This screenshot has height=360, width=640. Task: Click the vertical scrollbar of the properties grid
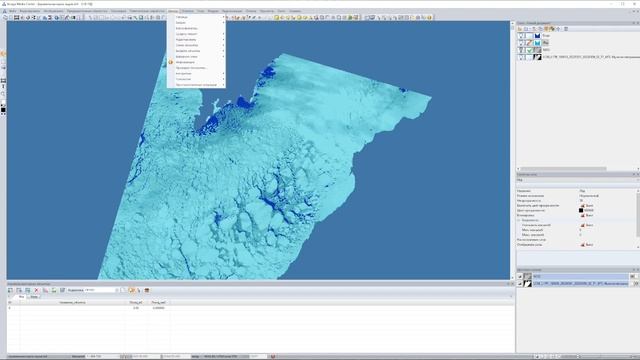point(638,214)
